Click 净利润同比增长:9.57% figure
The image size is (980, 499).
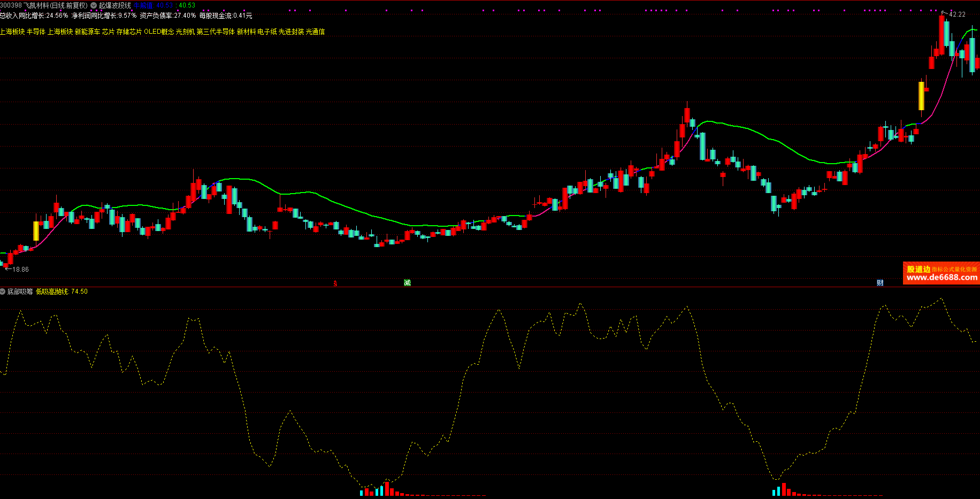pyautogui.click(x=104, y=16)
